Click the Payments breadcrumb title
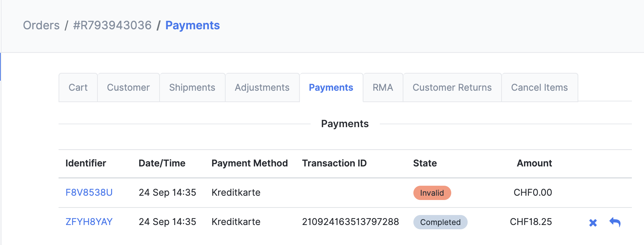 pos(192,25)
